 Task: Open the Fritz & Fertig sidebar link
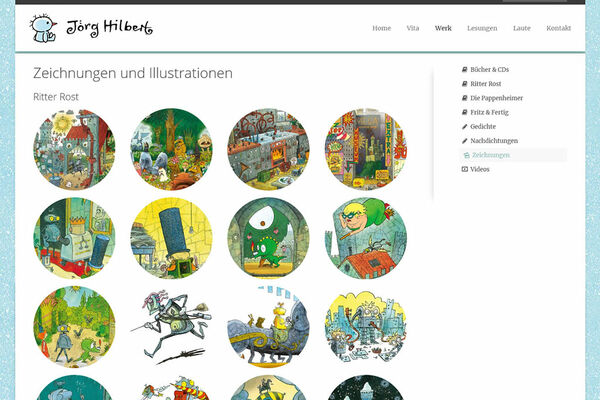point(489,112)
